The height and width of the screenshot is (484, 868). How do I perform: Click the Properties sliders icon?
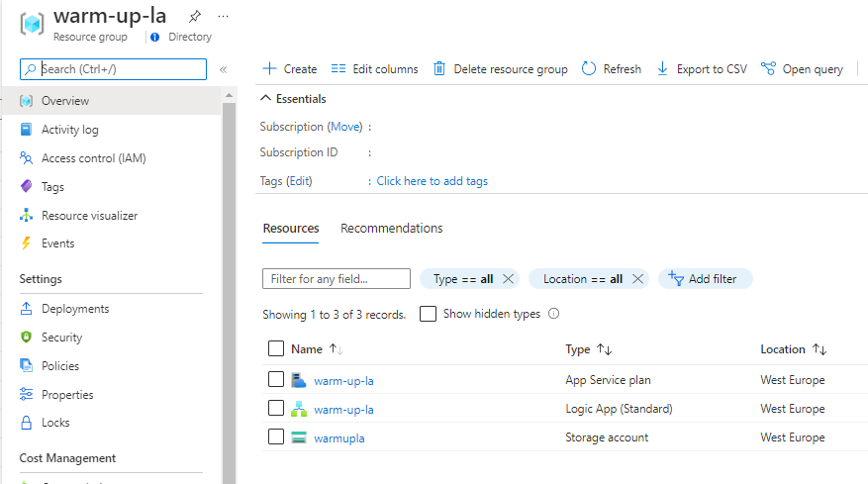(26, 394)
